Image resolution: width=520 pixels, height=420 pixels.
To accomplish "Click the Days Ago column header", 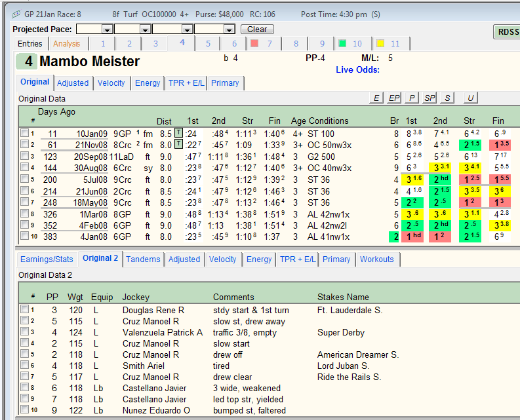I will point(56,111).
